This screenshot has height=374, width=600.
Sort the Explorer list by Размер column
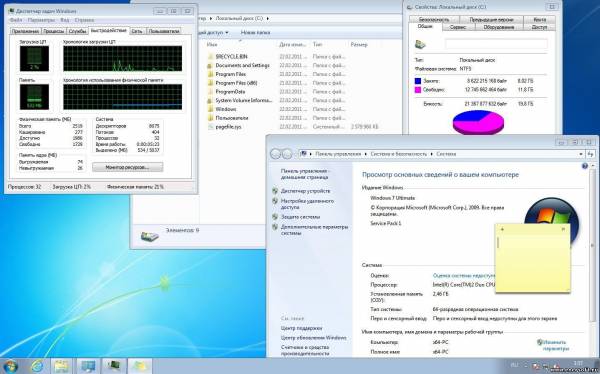click(x=359, y=44)
